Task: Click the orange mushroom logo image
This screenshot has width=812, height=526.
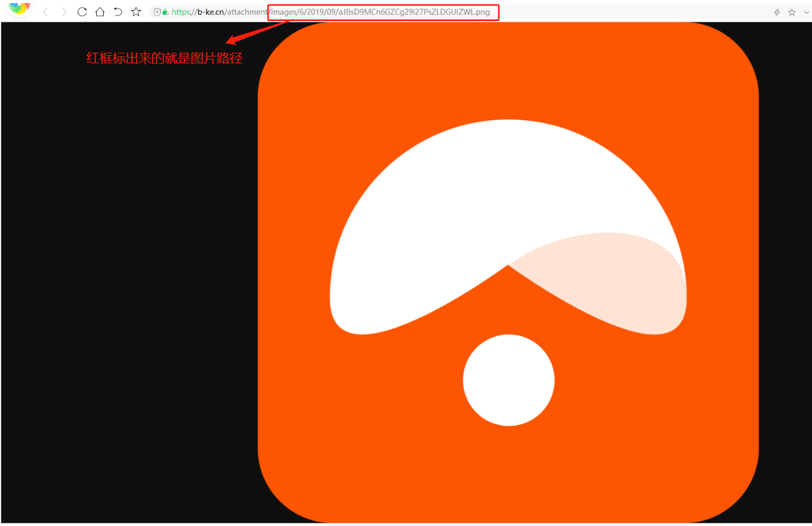Action: [508, 273]
